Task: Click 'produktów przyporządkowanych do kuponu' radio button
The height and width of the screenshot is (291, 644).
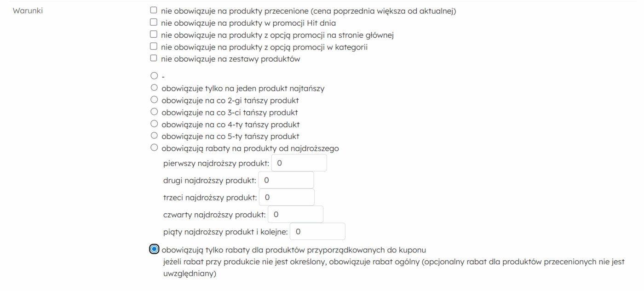Action: (154, 250)
